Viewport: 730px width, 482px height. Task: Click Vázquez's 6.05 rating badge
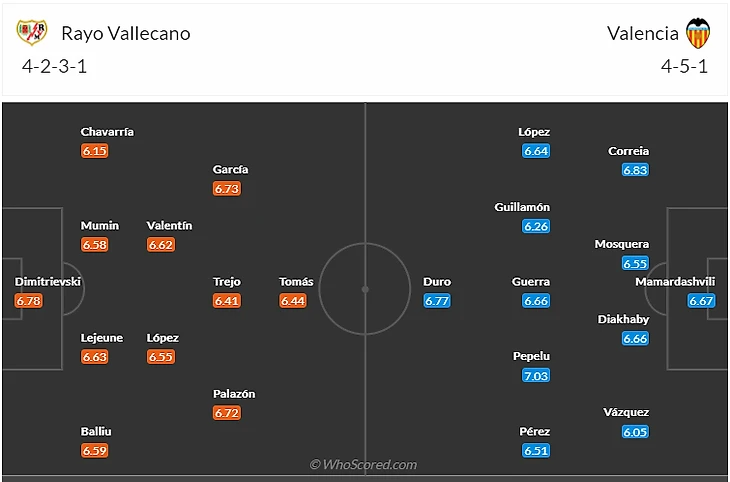pyautogui.click(x=635, y=432)
